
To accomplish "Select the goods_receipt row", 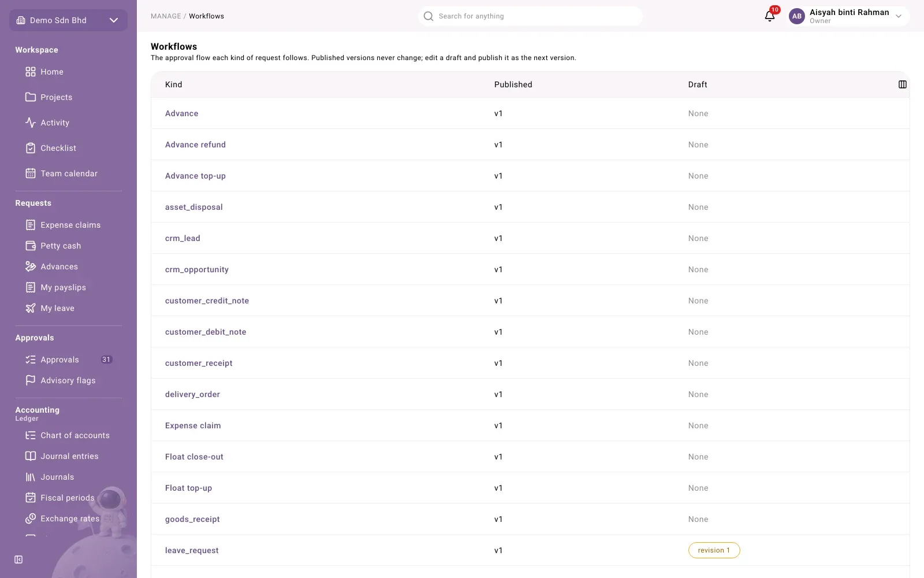I will pyautogui.click(x=530, y=519).
